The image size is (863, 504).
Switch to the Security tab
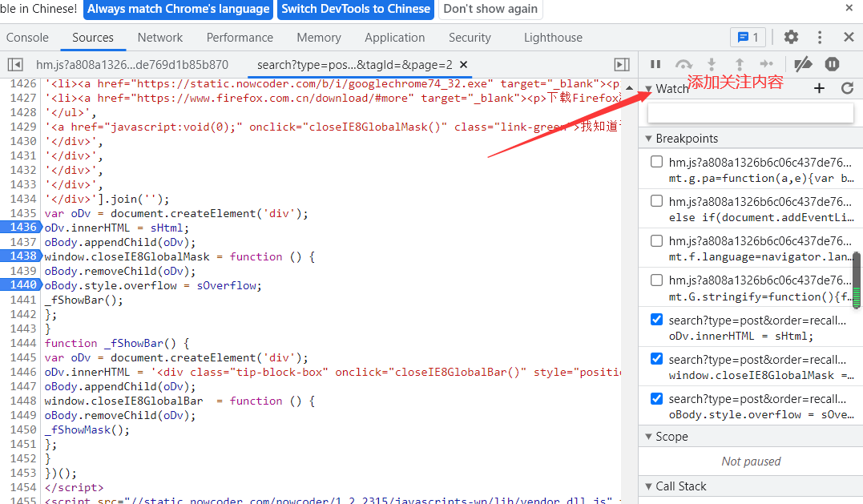point(470,38)
